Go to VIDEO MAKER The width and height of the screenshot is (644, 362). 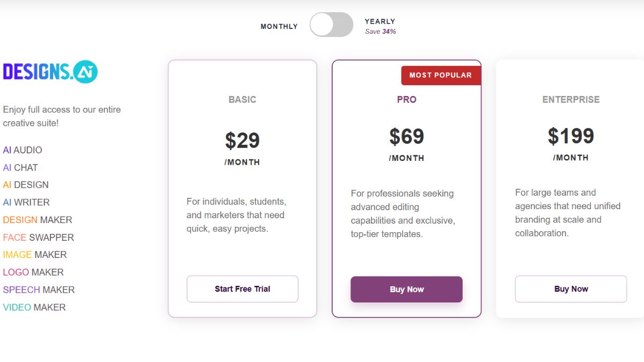[34, 308]
